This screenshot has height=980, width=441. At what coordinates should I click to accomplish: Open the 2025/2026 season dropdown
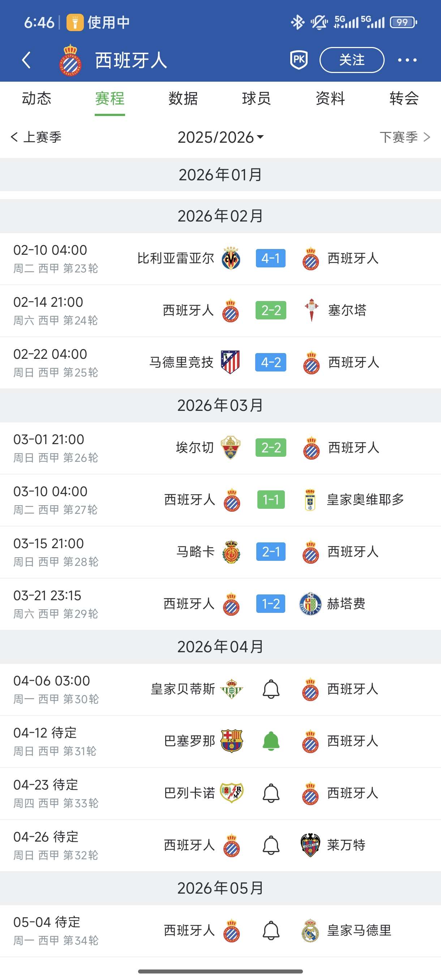tap(220, 137)
